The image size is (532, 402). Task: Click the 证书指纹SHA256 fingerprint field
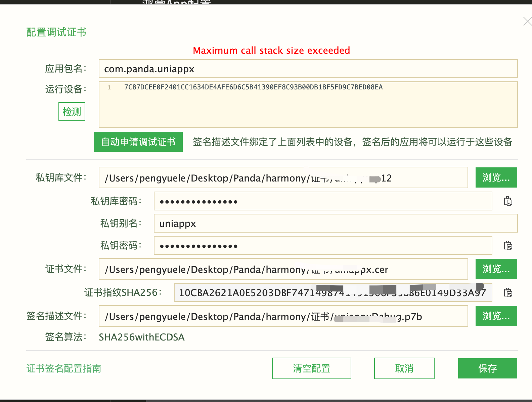click(333, 293)
